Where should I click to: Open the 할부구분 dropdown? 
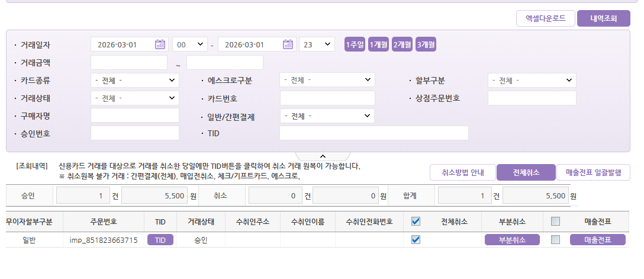coord(532,80)
